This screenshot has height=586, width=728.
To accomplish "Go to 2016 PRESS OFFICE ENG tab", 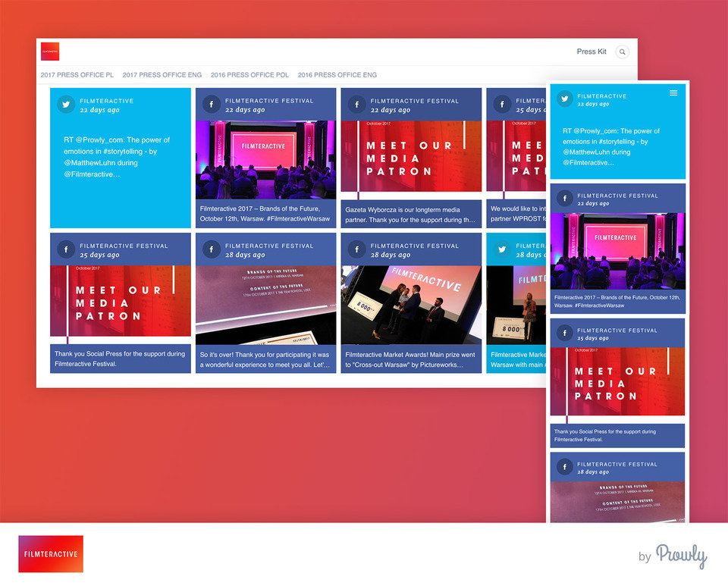I will [x=337, y=75].
